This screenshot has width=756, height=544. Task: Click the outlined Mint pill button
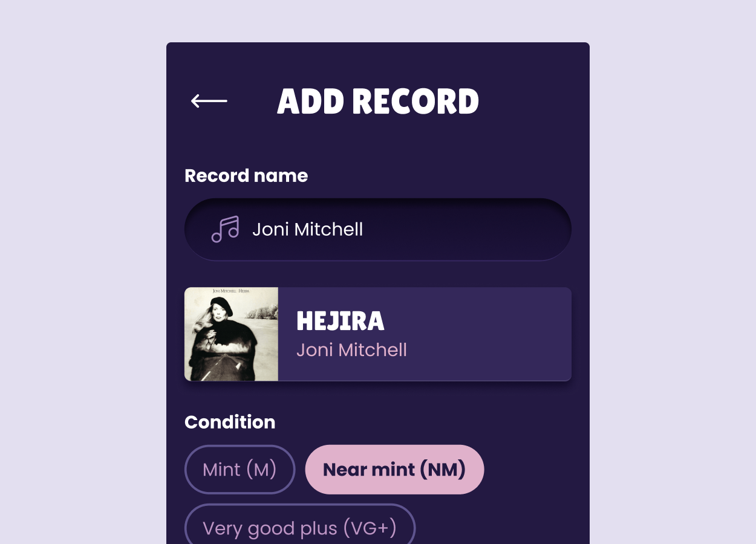[x=240, y=470]
